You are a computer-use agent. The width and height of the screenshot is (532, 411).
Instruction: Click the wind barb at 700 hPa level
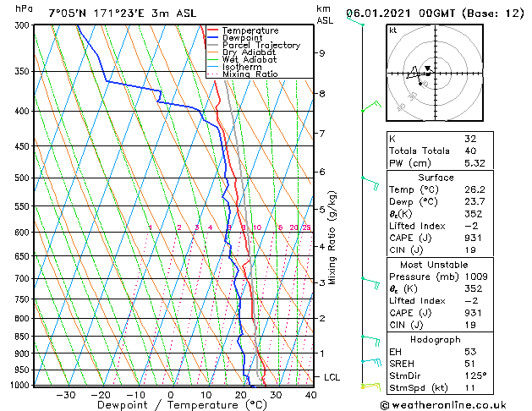pos(370,283)
